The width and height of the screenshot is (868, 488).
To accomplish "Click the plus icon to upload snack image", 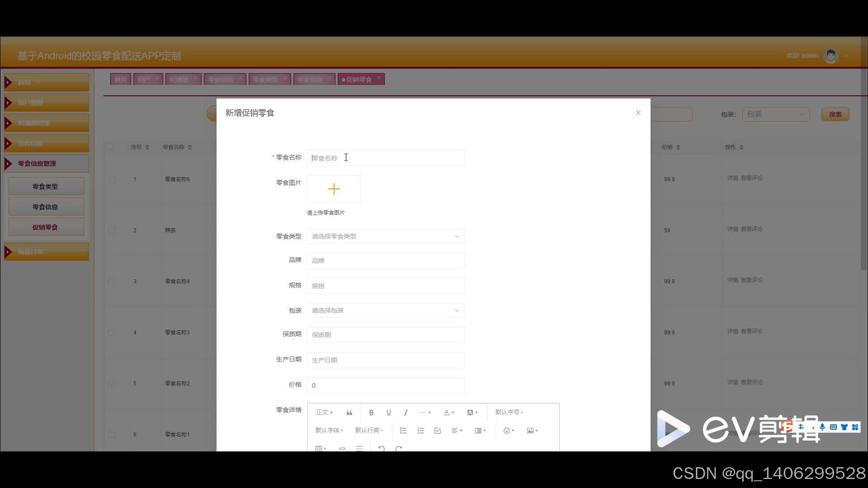I will point(334,189).
